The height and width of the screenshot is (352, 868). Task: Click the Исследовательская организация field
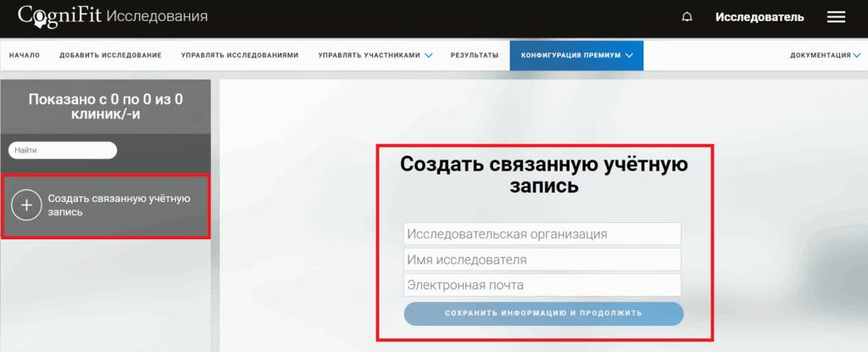pos(542,234)
